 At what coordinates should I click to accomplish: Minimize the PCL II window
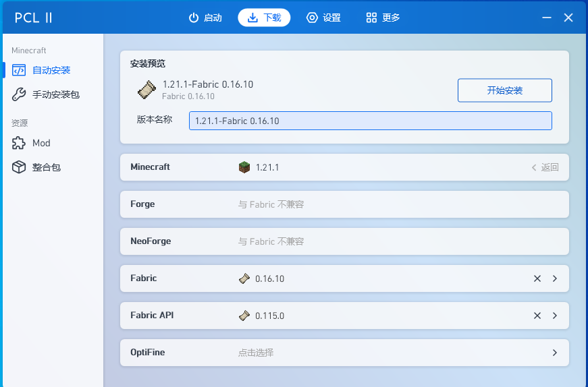point(545,18)
